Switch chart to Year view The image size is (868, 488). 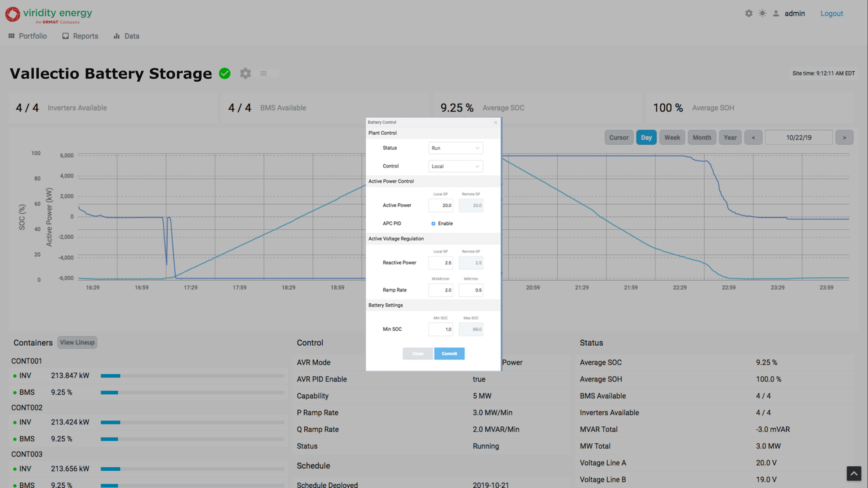[x=730, y=138]
